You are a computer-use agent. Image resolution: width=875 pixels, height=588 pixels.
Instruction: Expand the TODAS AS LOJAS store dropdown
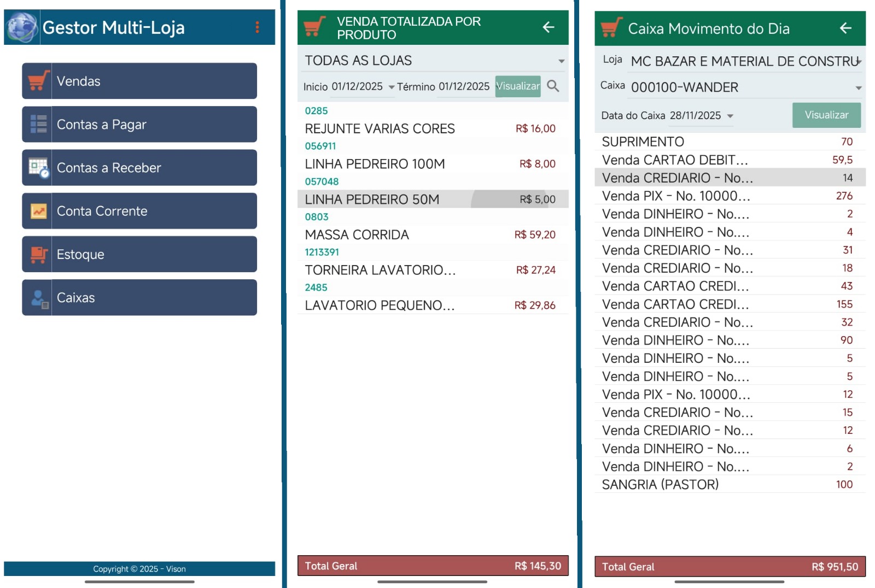tap(561, 61)
